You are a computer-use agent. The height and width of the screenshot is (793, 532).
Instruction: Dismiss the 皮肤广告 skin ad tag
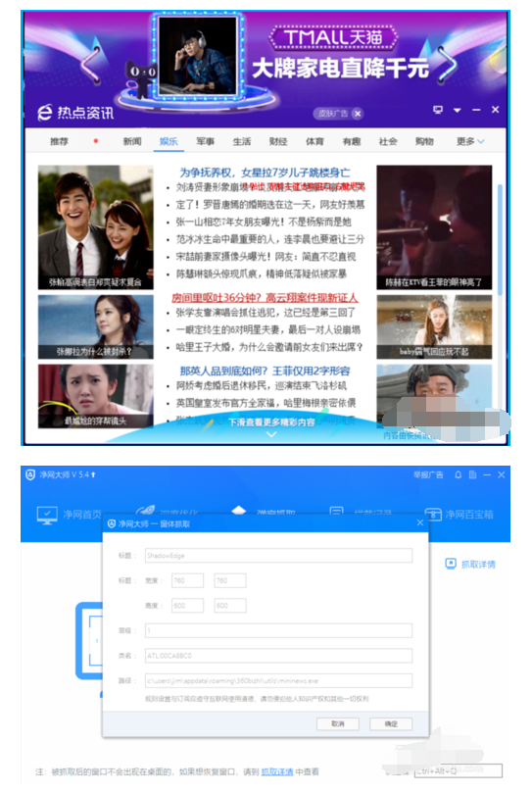click(x=358, y=114)
